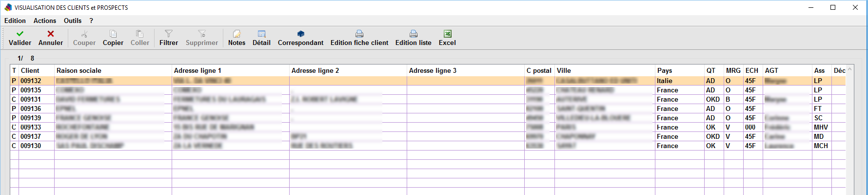Sort by the Client column header

click(x=37, y=70)
